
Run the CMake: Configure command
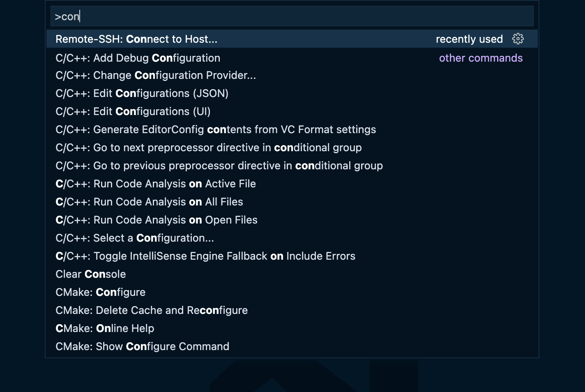point(292,292)
